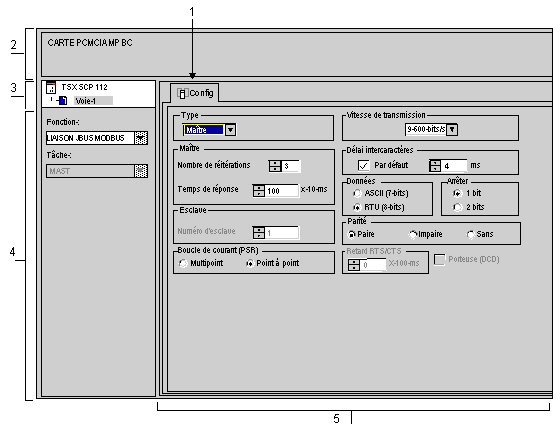This screenshot has width=560, height=434.
Task: Open the Type Maître dropdown
Action: click(x=230, y=130)
